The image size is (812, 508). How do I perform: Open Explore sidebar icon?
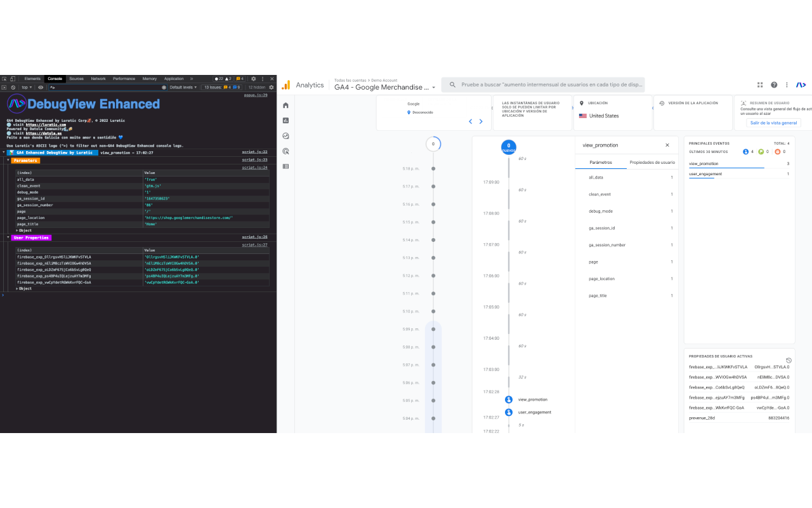tap(286, 136)
